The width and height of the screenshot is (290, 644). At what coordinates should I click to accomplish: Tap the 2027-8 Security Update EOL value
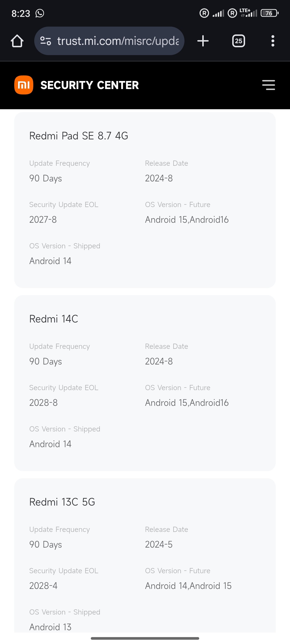pos(43,219)
